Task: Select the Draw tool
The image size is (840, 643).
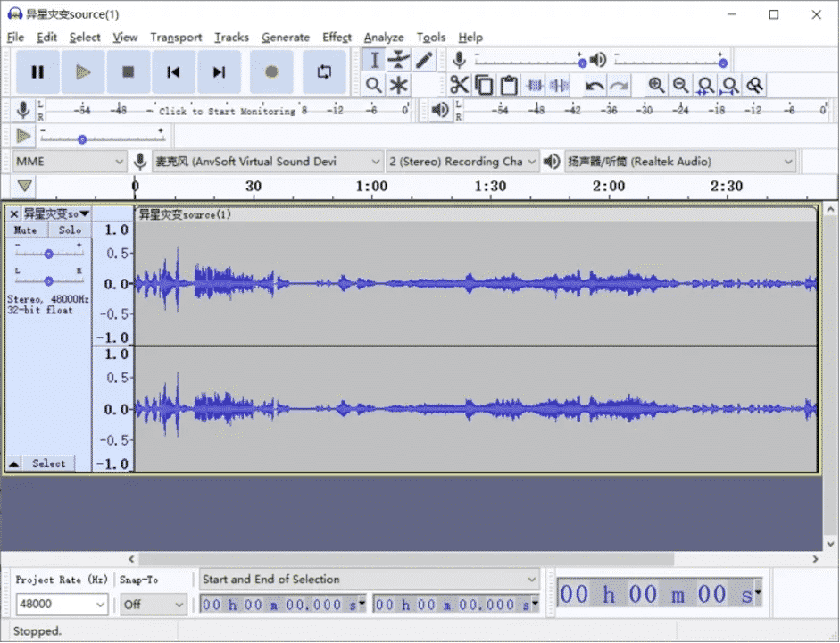Action: pos(423,60)
